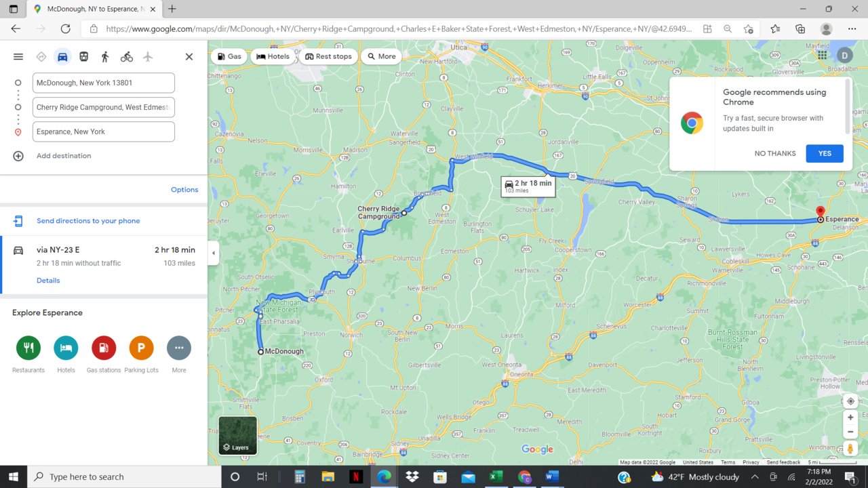Collapse the side panel arrow
Screen dimensions: 868x488
[214, 253]
